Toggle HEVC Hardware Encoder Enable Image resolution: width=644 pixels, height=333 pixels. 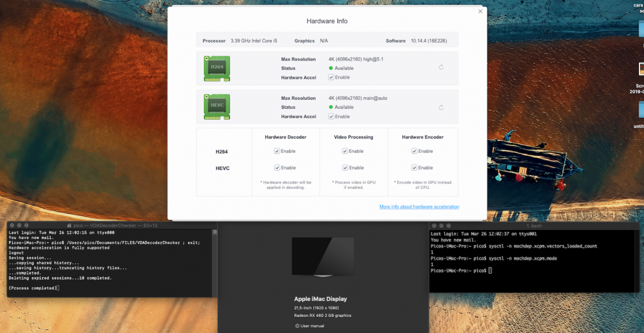(x=414, y=167)
